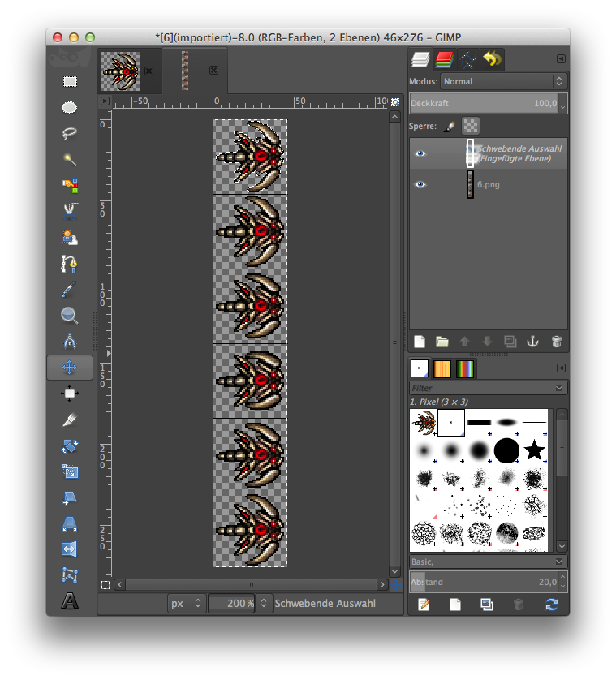This screenshot has width=616, height=680.
Task: Switch to the Channels tab
Action: click(444, 60)
